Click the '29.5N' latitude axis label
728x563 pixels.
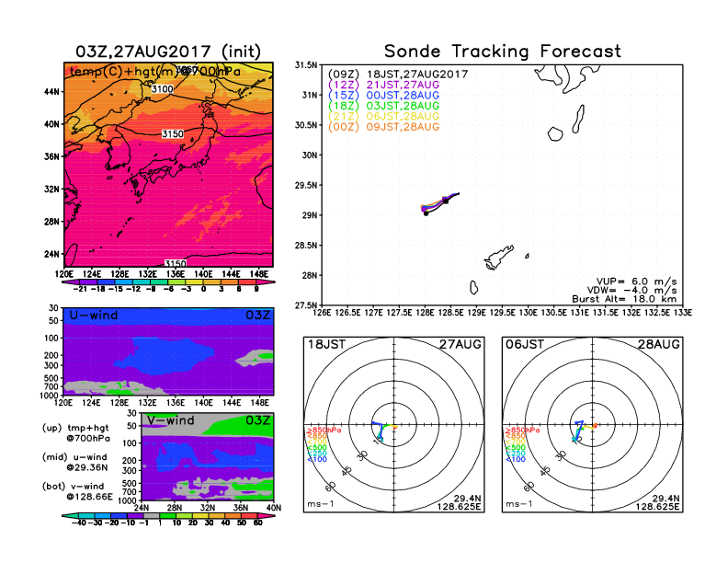coord(306,185)
